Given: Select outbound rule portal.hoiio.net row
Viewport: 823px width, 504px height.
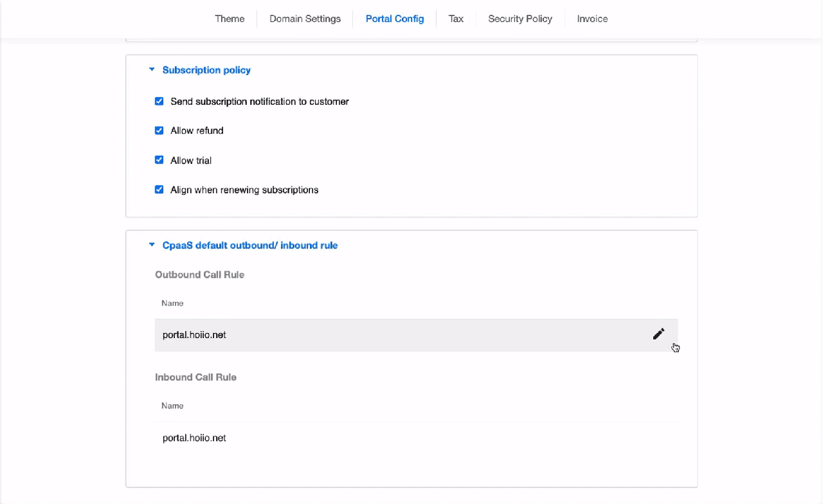Looking at the screenshot, I should click(416, 335).
